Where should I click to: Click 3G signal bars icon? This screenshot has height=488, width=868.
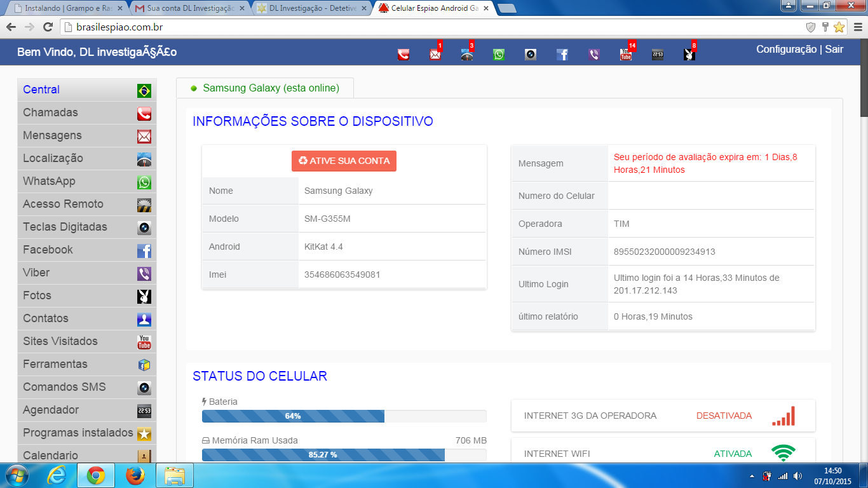coord(783,416)
